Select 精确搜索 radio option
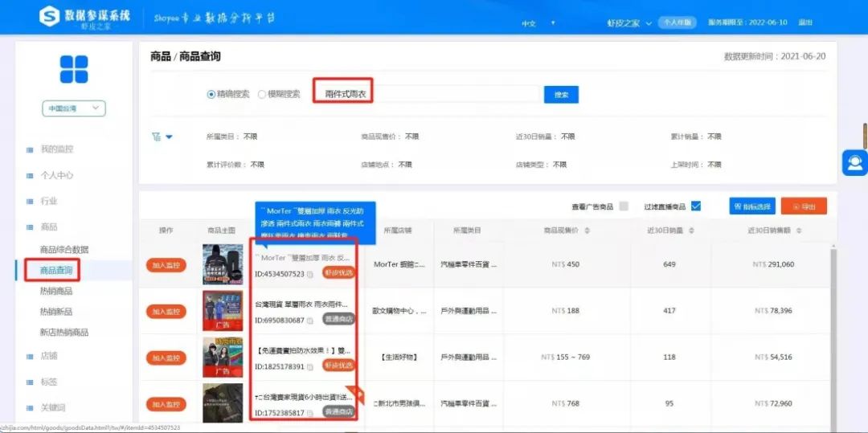868x433 pixels. pyautogui.click(x=211, y=95)
